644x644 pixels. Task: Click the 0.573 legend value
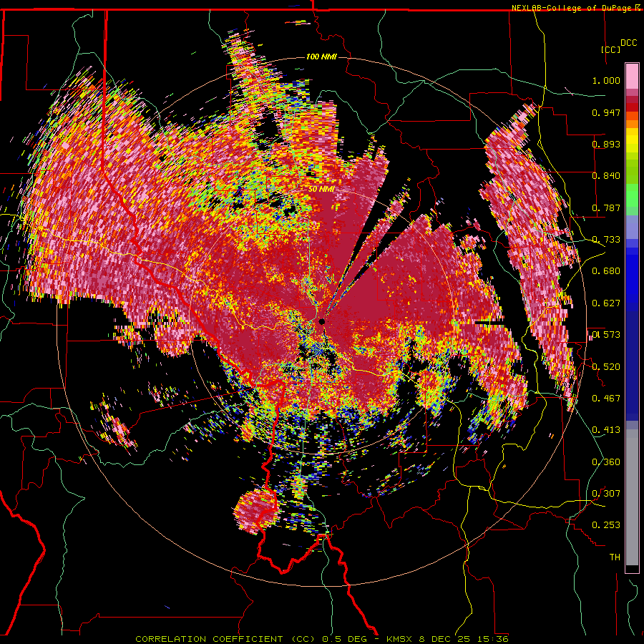point(606,335)
